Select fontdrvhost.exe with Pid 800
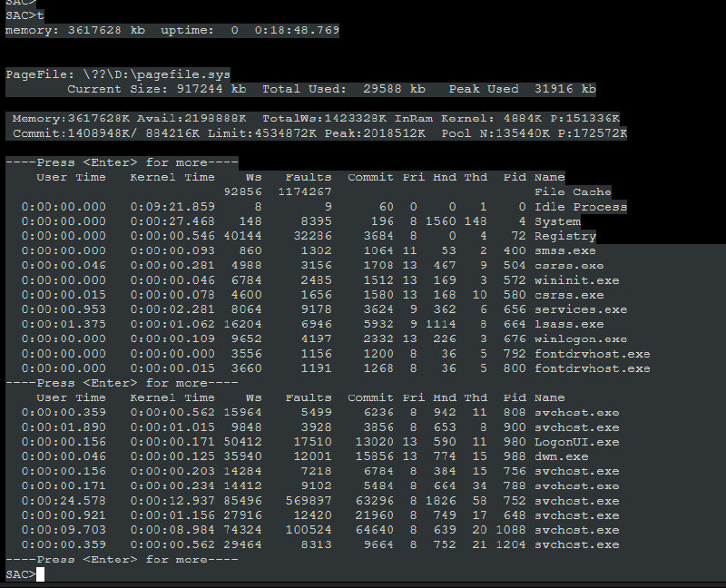The height and width of the screenshot is (588, 726). pyautogui.click(x=592, y=368)
